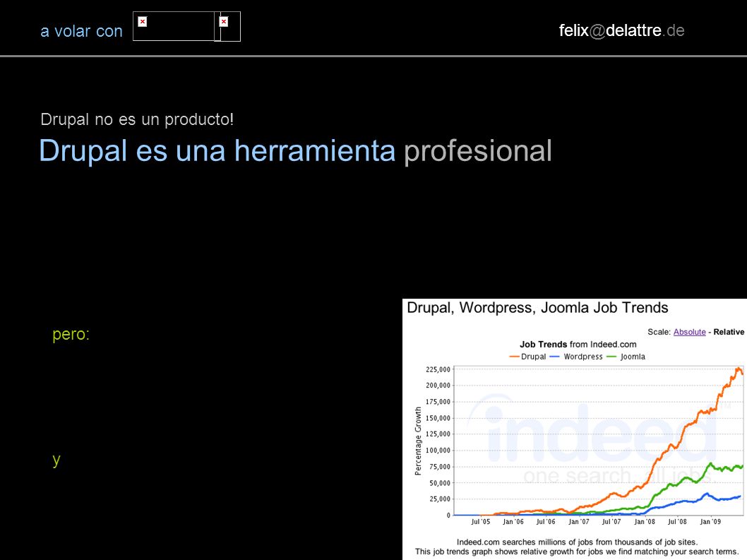Click the Jan '09 x-axis label
Screen dimensions: 747x560
[x=710, y=522]
